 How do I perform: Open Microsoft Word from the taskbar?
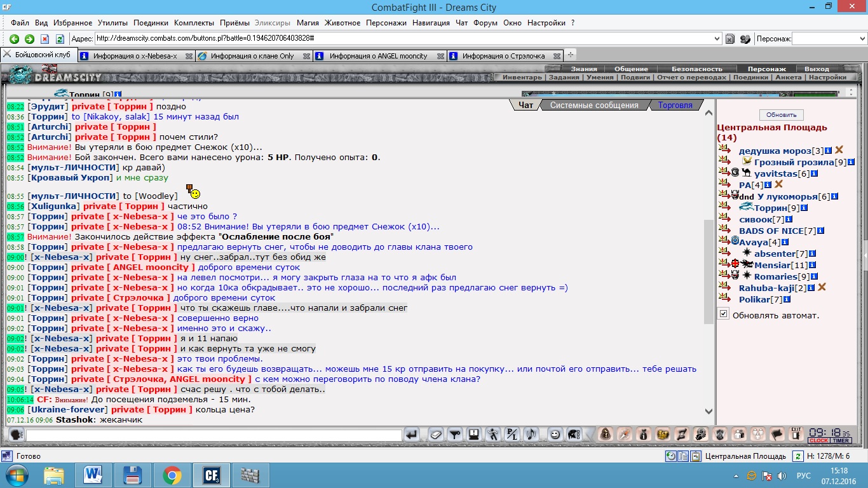click(x=93, y=475)
